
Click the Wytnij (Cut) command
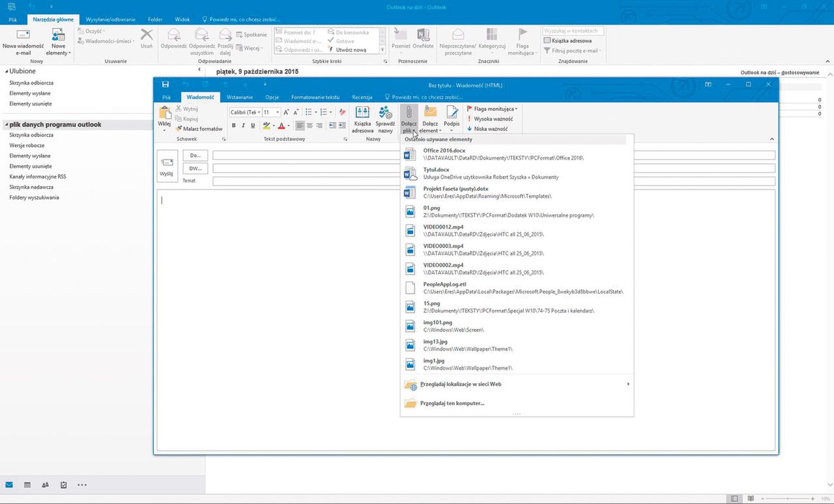coord(186,109)
